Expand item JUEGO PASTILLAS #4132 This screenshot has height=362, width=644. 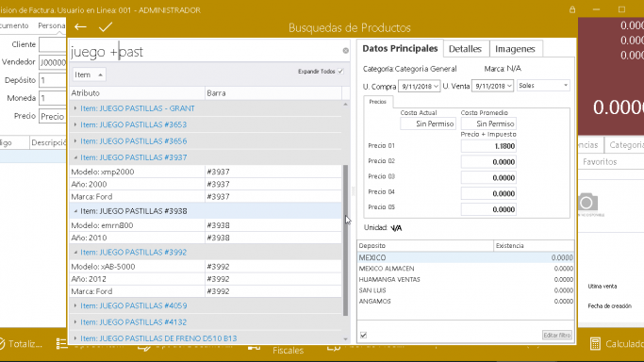click(75, 321)
